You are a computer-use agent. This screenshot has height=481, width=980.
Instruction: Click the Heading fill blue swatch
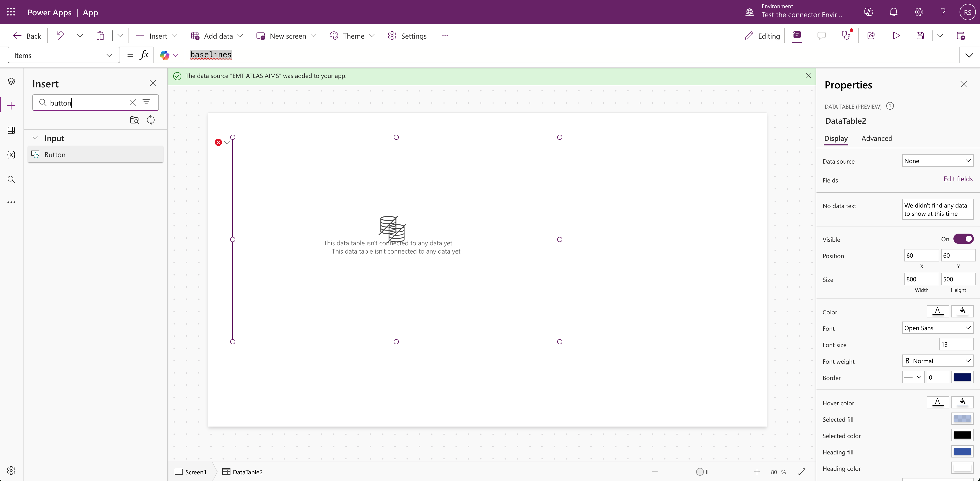(962, 452)
